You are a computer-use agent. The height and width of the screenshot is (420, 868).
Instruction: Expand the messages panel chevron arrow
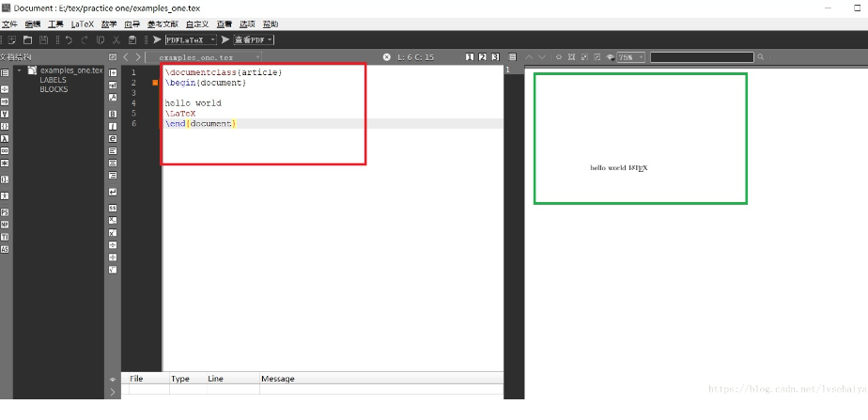click(113, 392)
